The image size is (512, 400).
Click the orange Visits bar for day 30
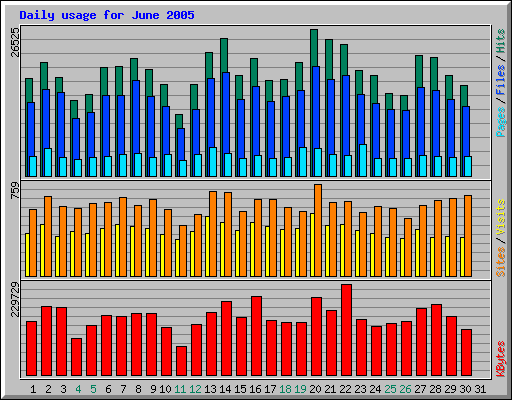click(x=468, y=236)
